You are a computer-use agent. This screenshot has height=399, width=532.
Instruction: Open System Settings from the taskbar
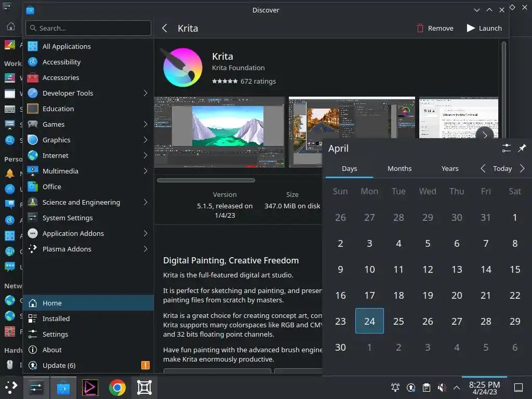click(36, 387)
